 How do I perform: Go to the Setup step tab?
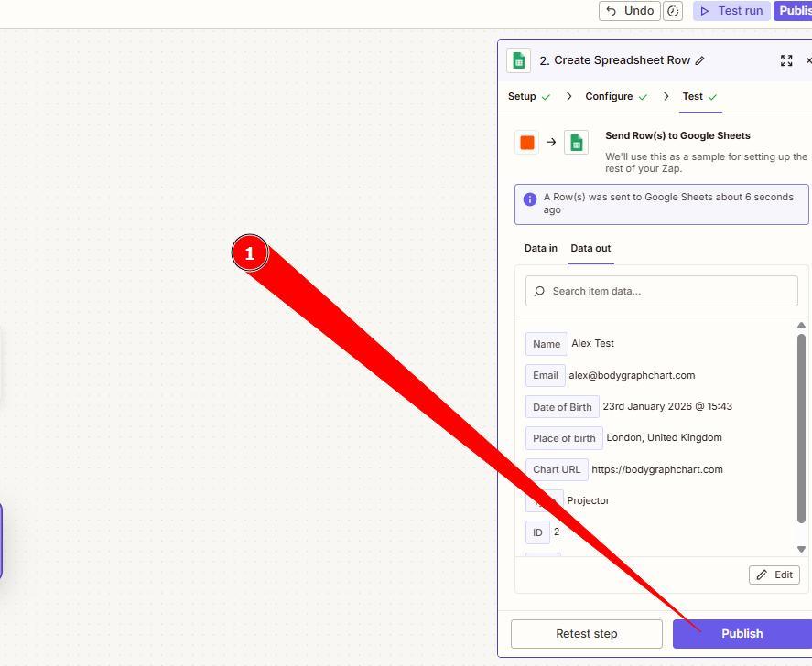coord(522,96)
